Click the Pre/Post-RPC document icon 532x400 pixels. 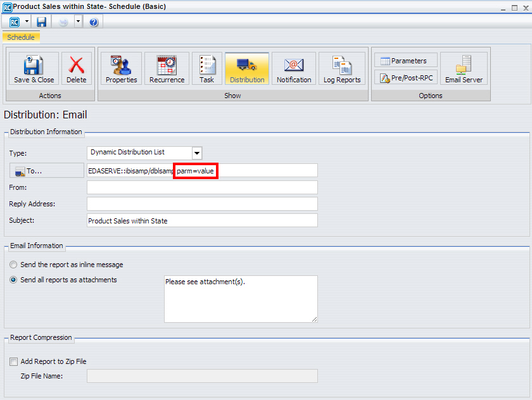(x=385, y=78)
